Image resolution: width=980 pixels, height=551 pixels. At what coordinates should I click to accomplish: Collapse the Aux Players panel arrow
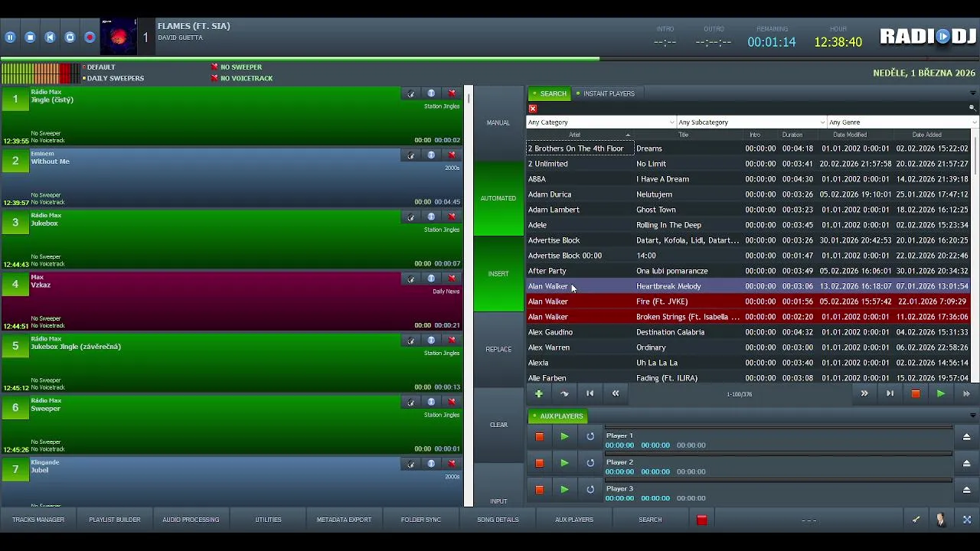click(x=972, y=416)
